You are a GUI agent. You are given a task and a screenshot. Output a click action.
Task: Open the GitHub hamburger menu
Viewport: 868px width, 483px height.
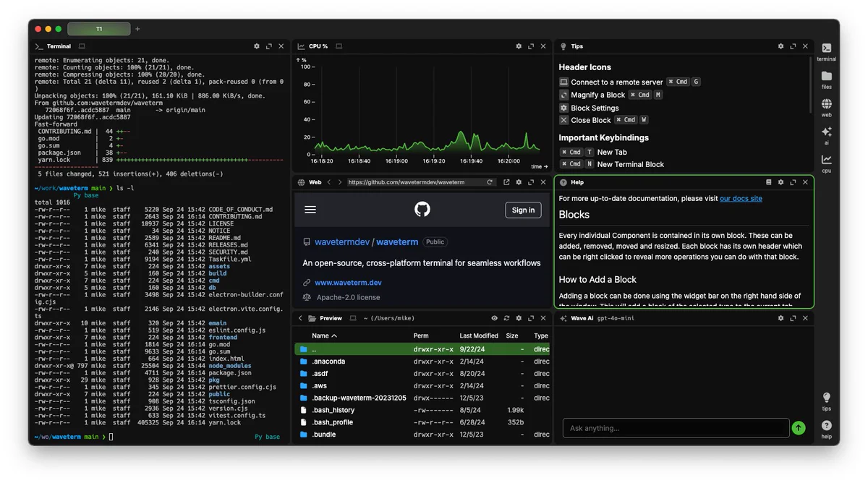[310, 210]
